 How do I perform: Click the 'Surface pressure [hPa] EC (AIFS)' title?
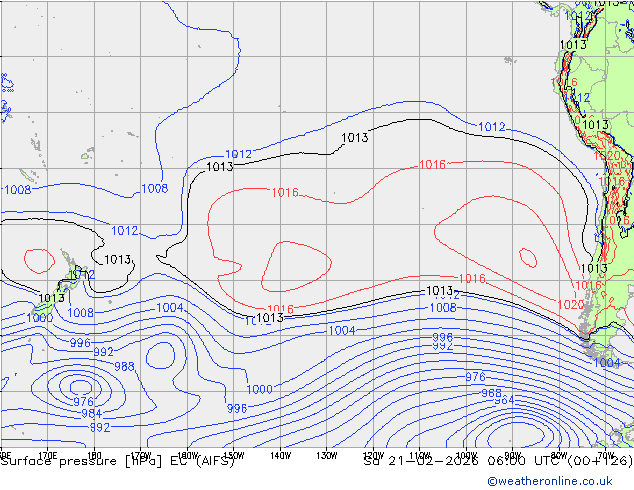point(117,461)
